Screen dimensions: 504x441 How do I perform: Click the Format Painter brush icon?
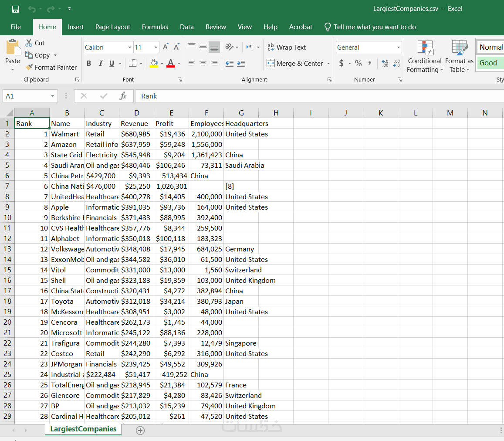pyautogui.click(x=29, y=67)
